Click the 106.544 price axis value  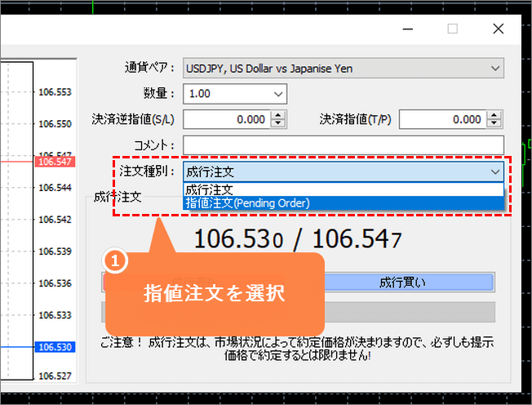[55, 188]
